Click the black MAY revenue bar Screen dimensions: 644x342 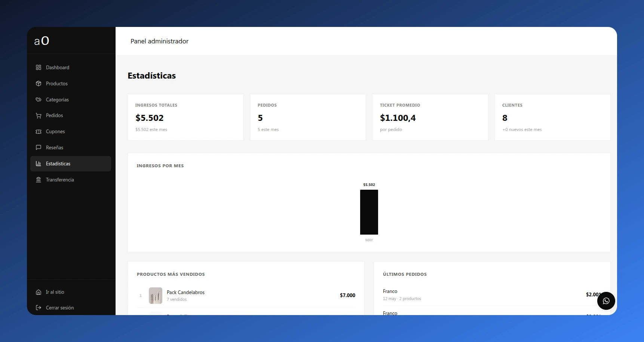pyautogui.click(x=369, y=212)
